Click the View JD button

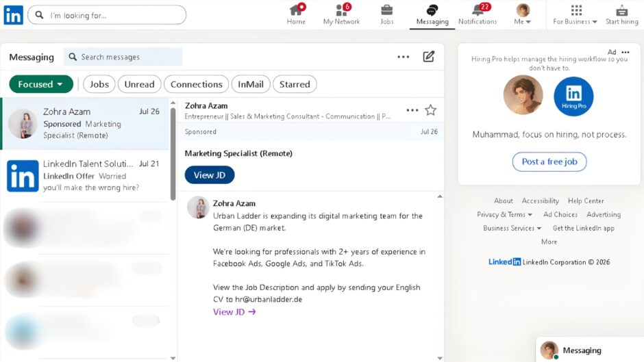tap(210, 175)
